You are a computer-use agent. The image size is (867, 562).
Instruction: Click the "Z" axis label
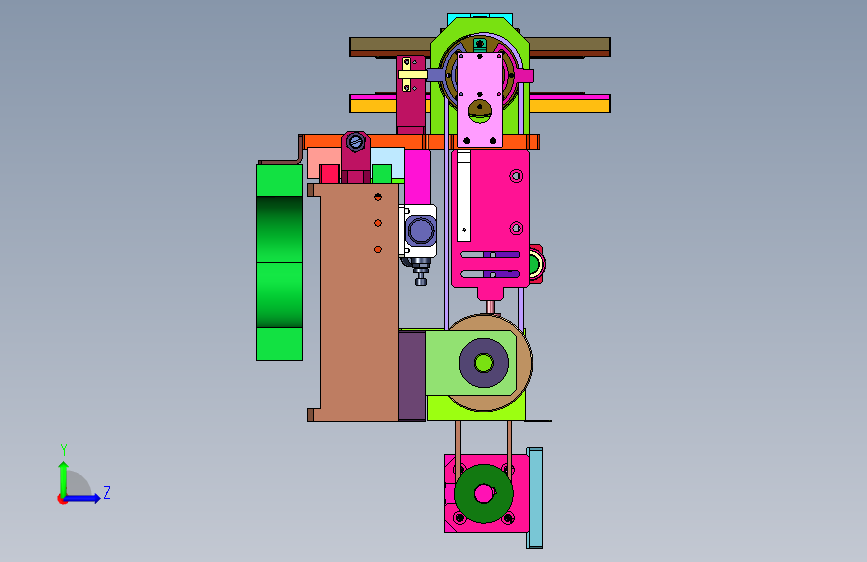click(107, 492)
